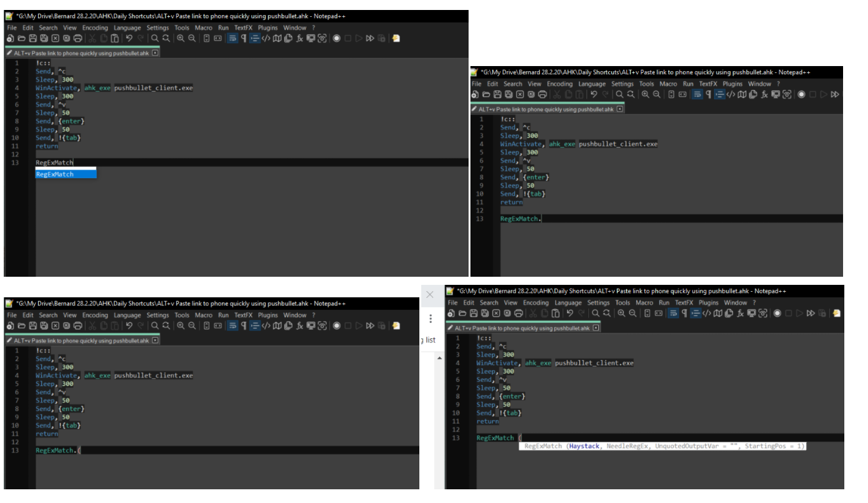Open Language menu in the autocomplete-popup window
868x503 pixels.
click(127, 27)
